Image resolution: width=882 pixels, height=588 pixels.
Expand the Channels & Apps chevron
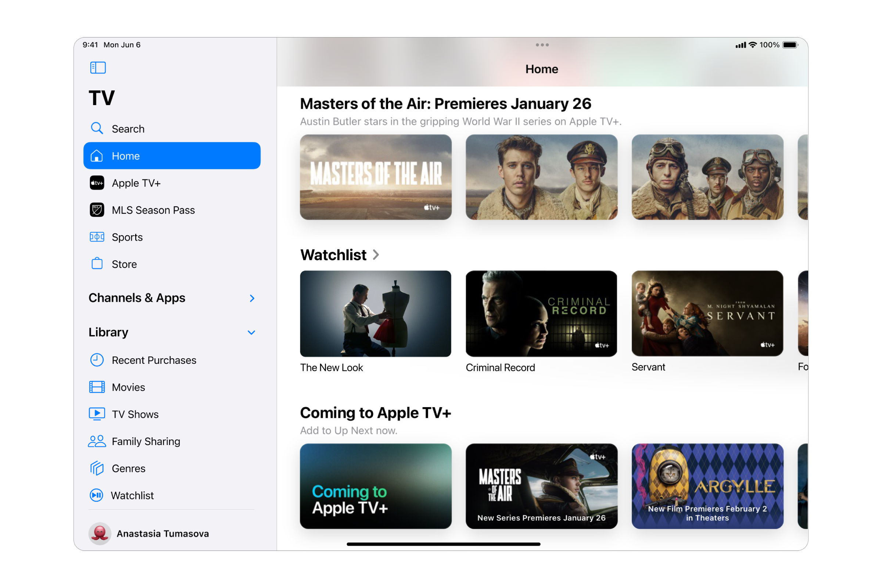(252, 298)
